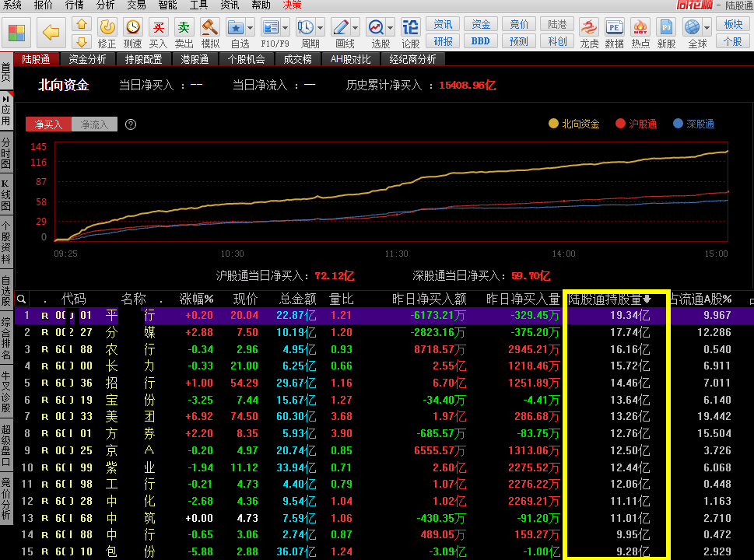Switch to the 净流入 toggle

coord(94,124)
